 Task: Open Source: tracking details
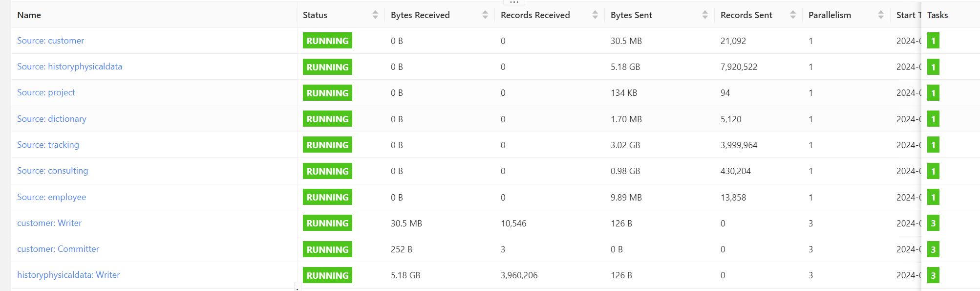click(48, 145)
